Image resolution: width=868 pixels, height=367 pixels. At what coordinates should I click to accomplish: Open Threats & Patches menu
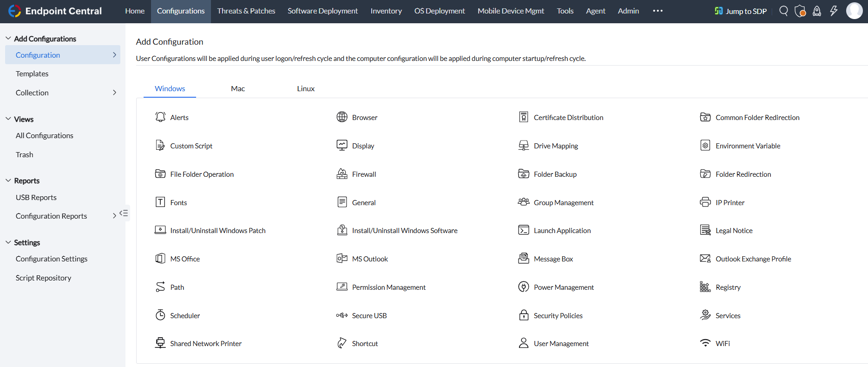pos(246,11)
